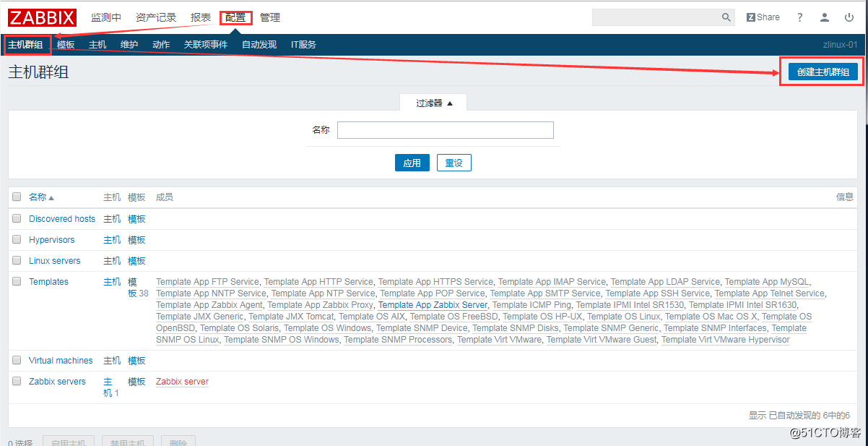Viewport: 868px width, 446px height.
Task: Open Template Virt VMware Hypervisor link
Action: [x=726, y=339]
